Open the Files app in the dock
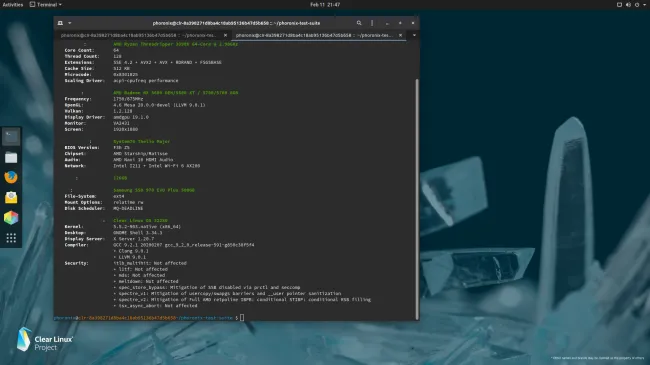 [11, 157]
